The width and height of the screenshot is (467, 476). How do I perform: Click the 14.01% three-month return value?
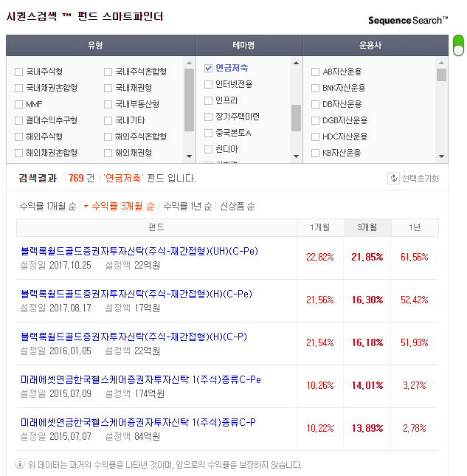367,385
